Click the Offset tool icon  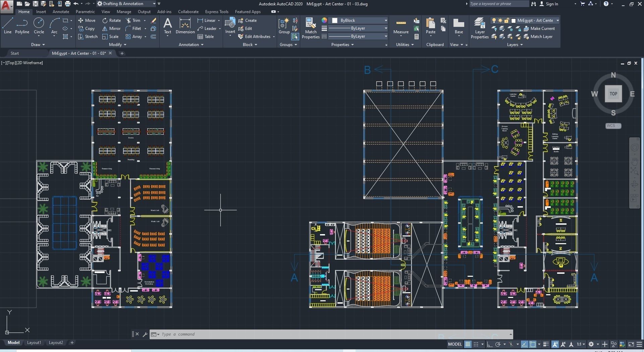tap(153, 37)
